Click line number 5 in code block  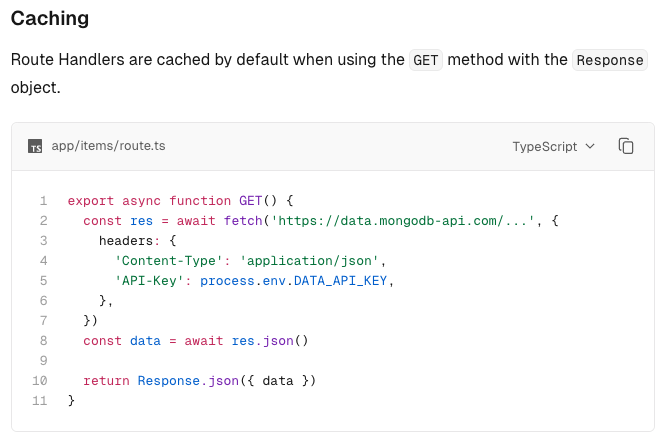coord(44,280)
